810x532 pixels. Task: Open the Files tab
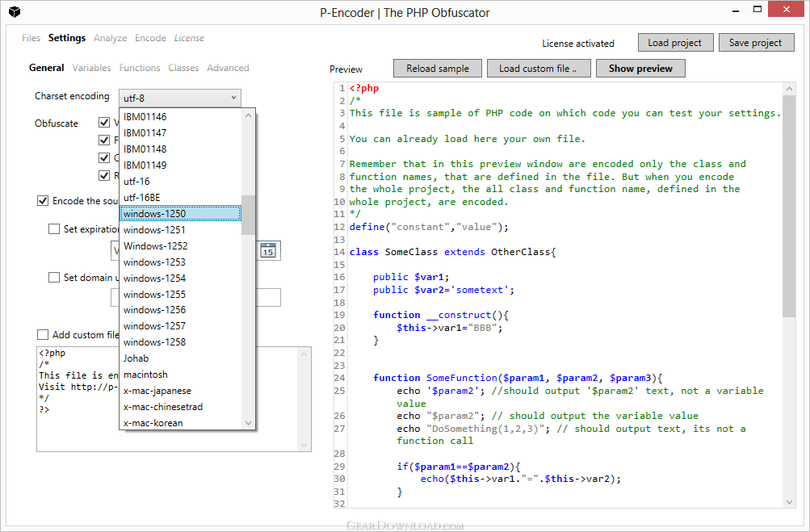[31, 38]
